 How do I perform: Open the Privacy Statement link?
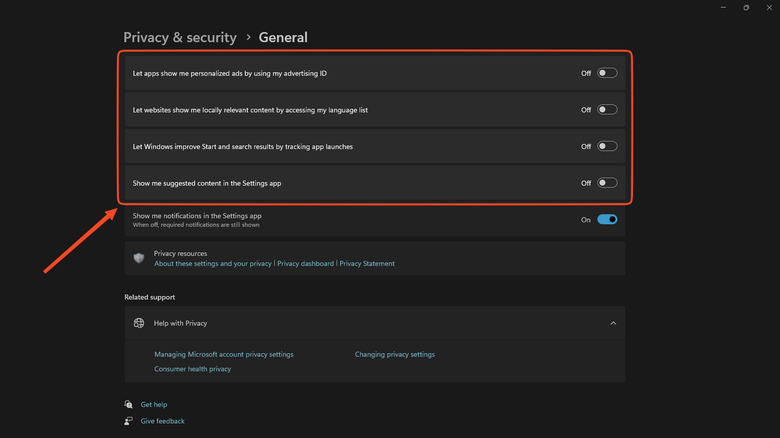point(367,264)
